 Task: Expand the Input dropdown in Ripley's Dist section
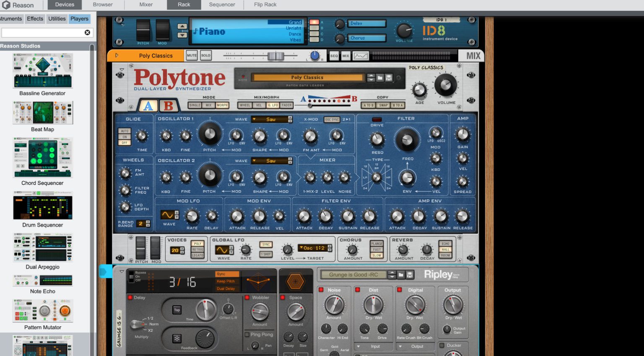(x=373, y=346)
